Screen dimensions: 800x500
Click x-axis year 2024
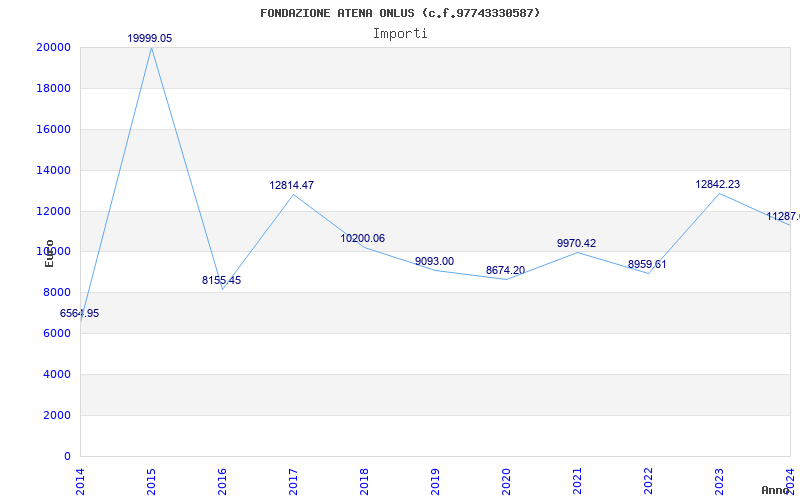coord(790,481)
